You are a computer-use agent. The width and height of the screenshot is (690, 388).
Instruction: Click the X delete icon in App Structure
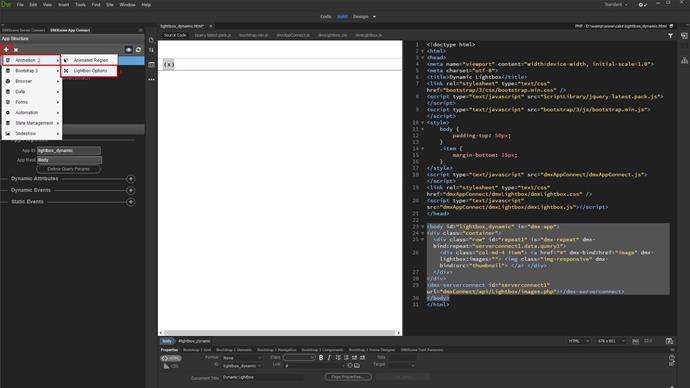pos(16,50)
